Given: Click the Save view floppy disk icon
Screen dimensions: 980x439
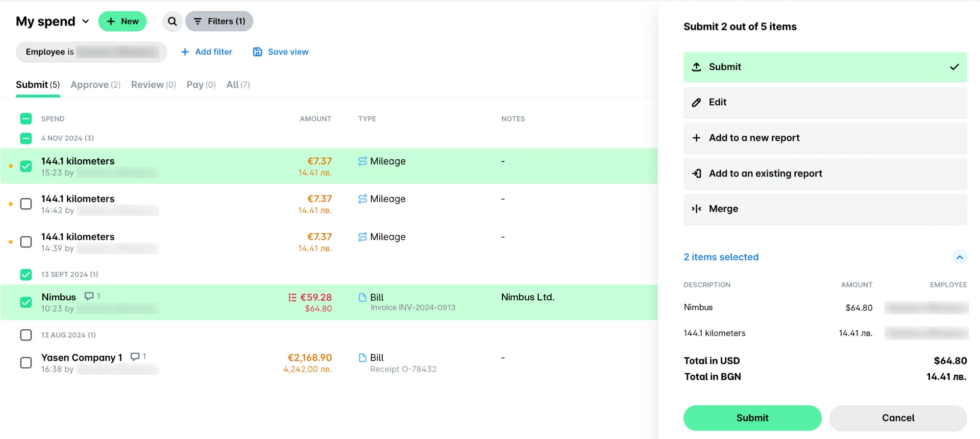Looking at the screenshot, I should pyautogui.click(x=257, y=52).
